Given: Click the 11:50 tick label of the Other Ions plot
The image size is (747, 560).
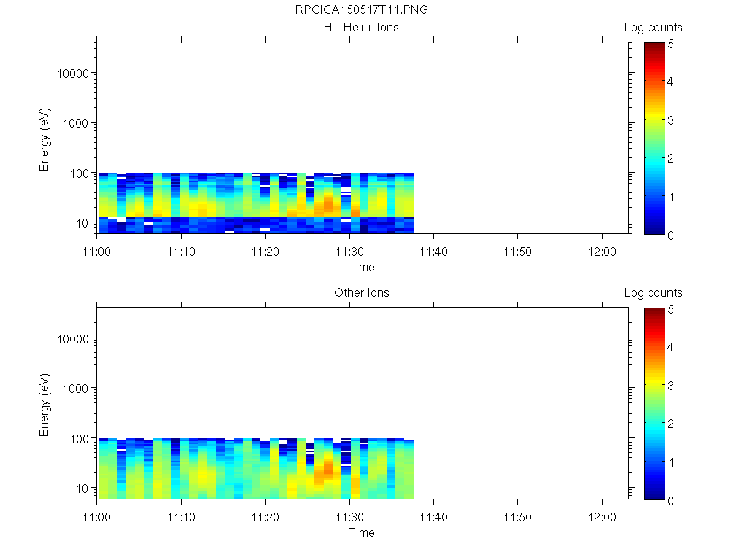Looking at the screenshot, I should tap(518, 517).
